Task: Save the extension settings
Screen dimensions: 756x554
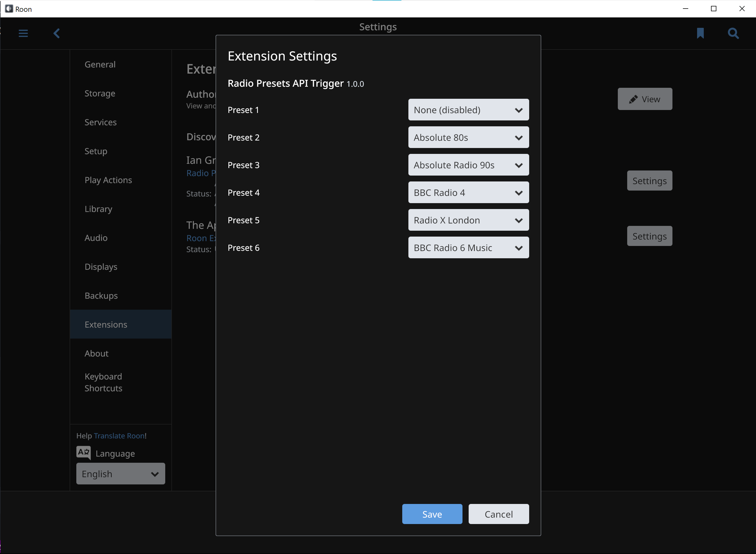Action: 432,514
